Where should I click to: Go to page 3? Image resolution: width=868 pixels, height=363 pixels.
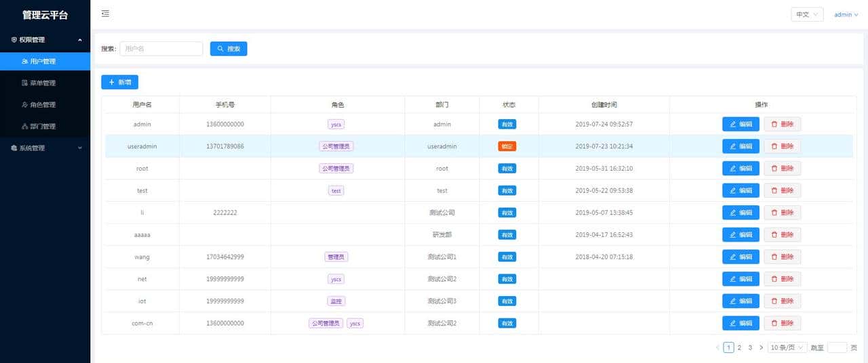coord(750,347)
